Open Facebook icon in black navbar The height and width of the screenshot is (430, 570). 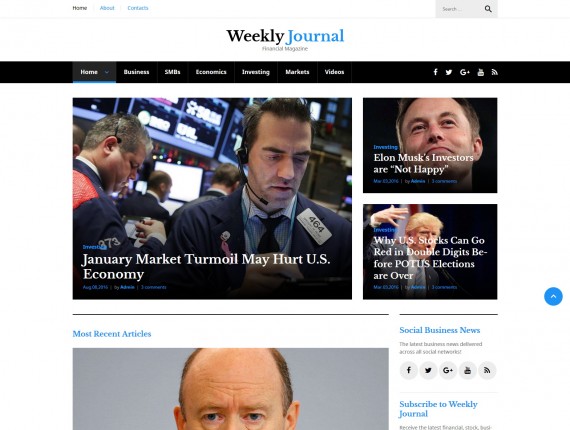tap(435, 72)
